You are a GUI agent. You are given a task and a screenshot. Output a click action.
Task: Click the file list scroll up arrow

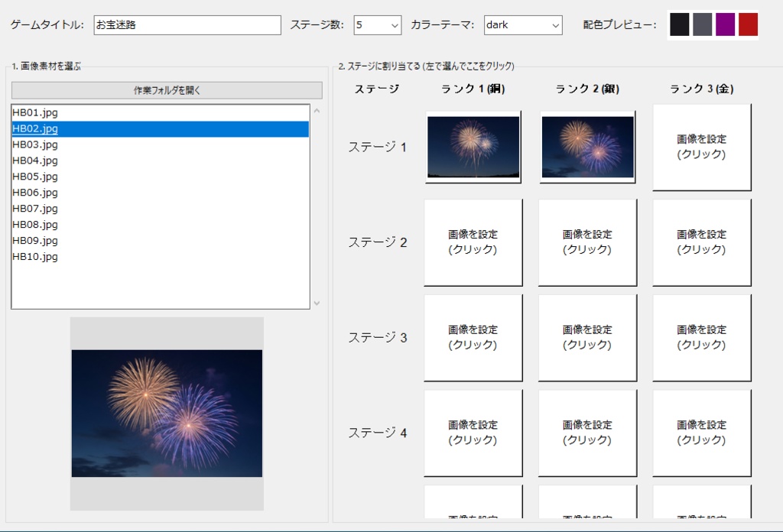pos(317,111)
